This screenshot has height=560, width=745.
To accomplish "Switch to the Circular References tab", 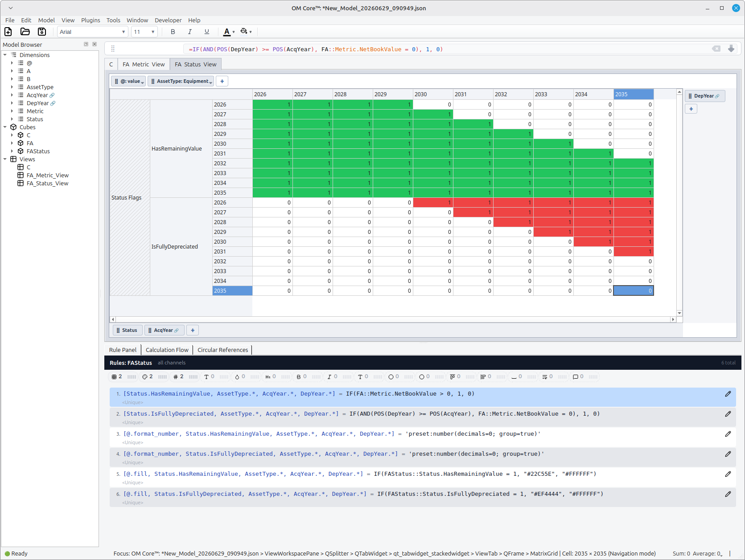I will (222, 350).
